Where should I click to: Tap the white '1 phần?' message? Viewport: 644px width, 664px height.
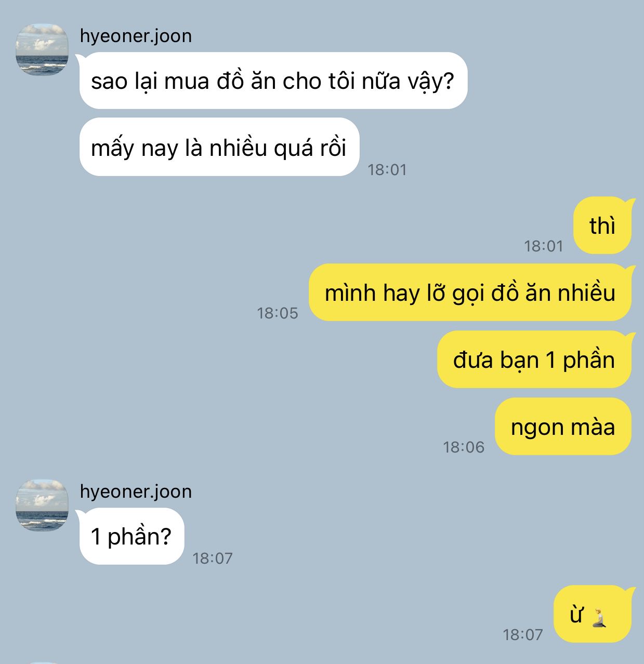click(132, 536)
